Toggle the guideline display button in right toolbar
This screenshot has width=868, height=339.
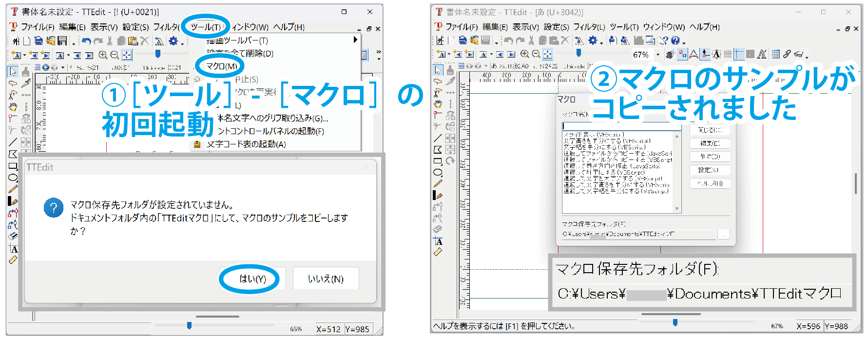click(x=739, y=54)
